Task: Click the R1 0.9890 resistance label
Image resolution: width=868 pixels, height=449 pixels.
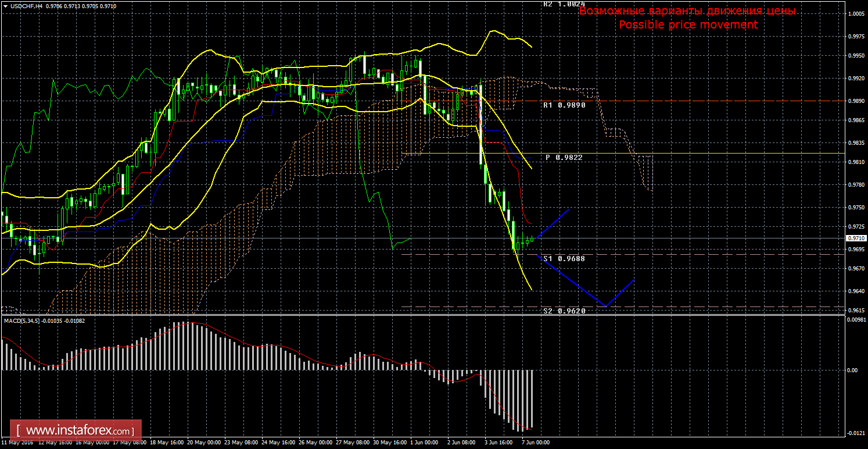Action: (564, 105)
